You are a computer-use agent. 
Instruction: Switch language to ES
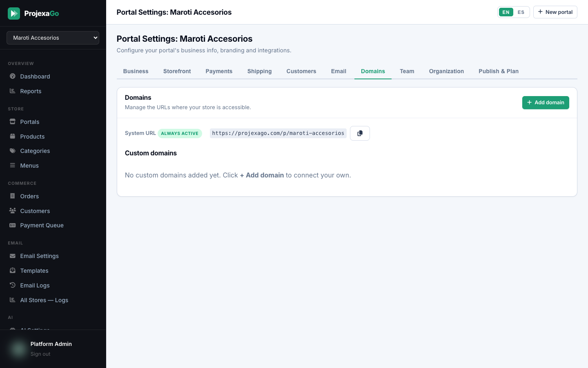click(x=521, y=12)
